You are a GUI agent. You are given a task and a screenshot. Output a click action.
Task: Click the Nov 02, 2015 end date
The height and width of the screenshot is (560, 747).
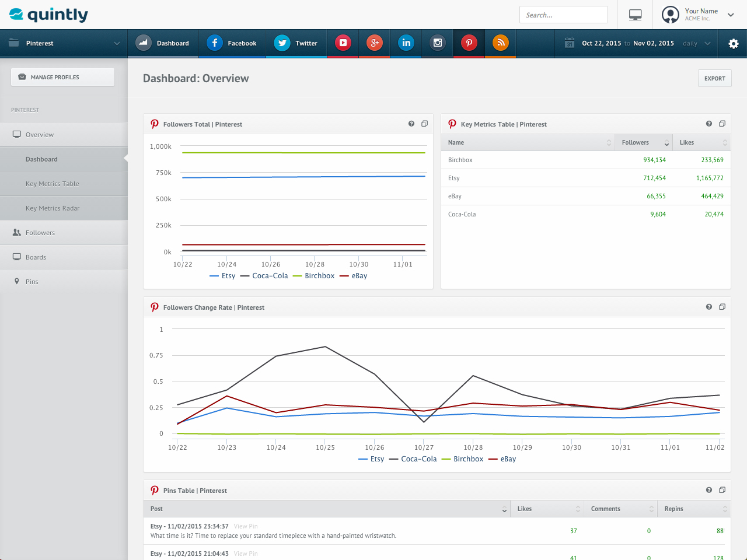654,43
